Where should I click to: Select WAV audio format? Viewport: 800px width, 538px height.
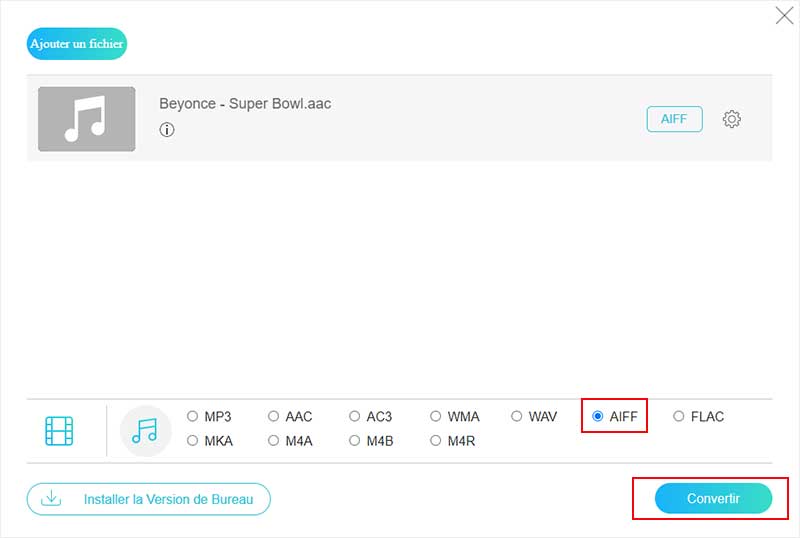[517, 416]
